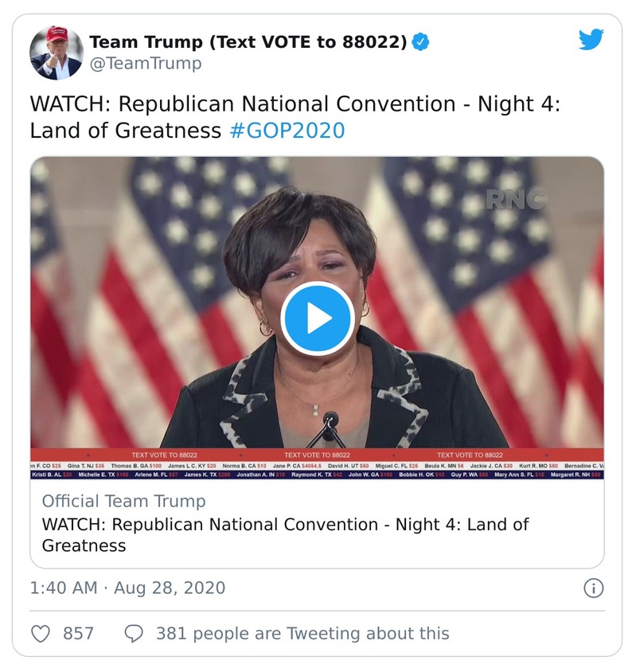
Task: Open the tweet info icon
Action: (593, 588)
